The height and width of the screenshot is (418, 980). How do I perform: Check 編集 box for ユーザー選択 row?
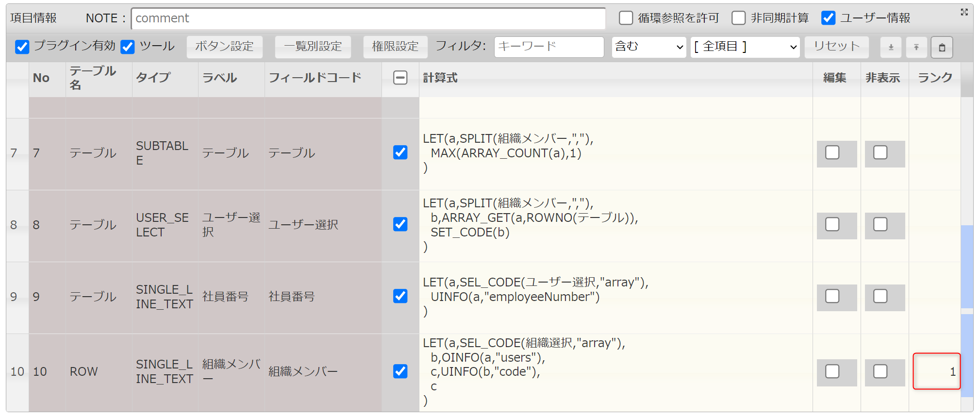pyautogui.click(x=832, y=224)
